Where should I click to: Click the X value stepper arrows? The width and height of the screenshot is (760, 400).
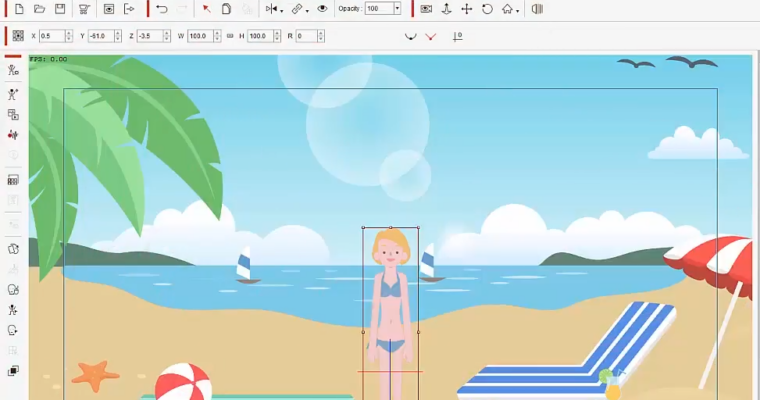click(x=69, y=36)
